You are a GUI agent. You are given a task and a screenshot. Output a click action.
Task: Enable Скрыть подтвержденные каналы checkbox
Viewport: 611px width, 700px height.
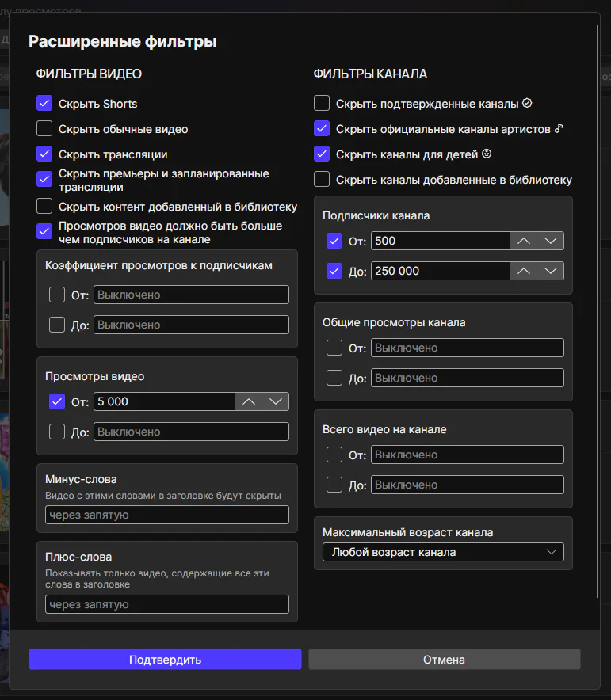(322, 103)
